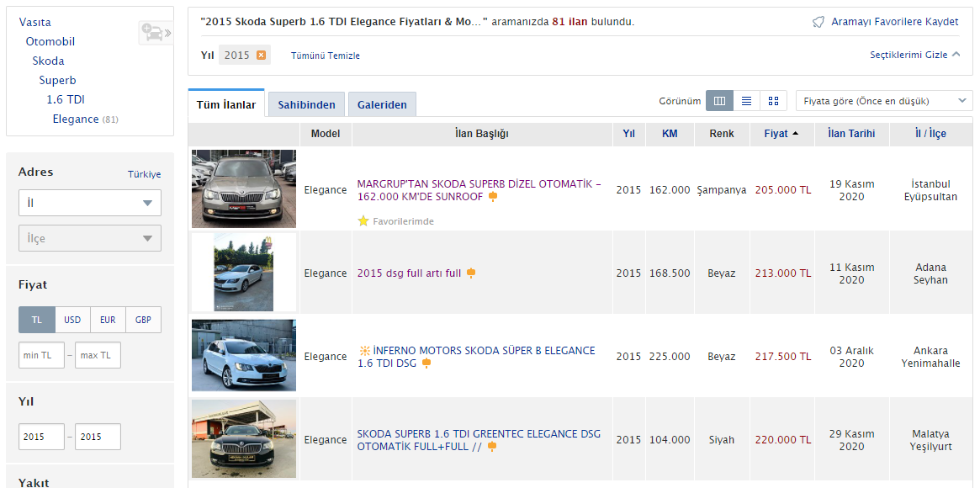Click the badge icon after MARGRUP'TAN listing title

click(492, 196)
